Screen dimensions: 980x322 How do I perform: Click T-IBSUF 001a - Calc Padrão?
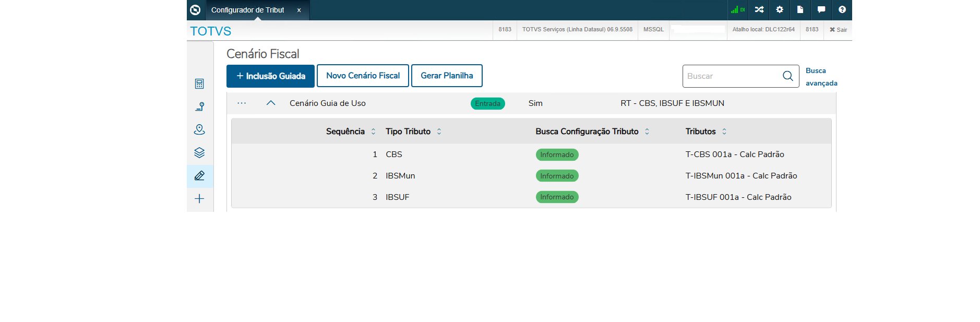(738, 197)
